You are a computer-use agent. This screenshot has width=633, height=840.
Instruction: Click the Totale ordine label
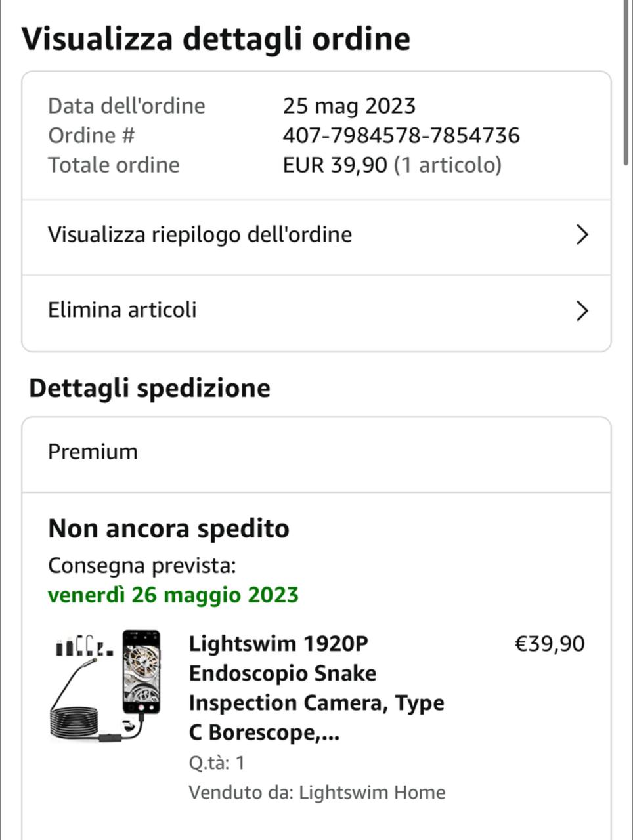(x=114, y=165)
